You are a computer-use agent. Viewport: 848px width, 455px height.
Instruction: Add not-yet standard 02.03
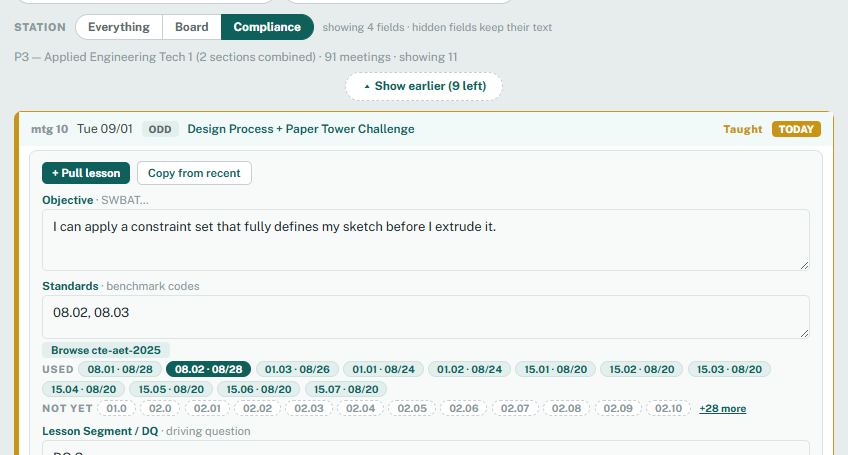coord(309,408)
